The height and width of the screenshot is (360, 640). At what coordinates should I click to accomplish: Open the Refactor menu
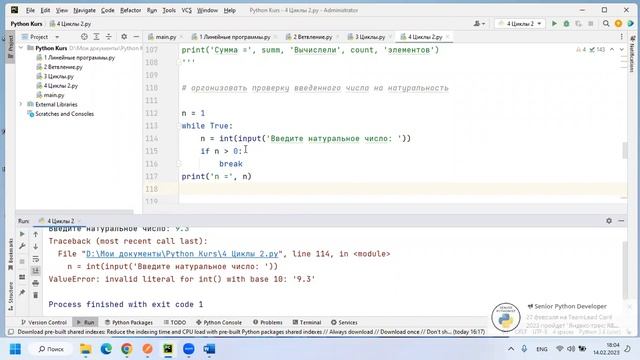130,10
